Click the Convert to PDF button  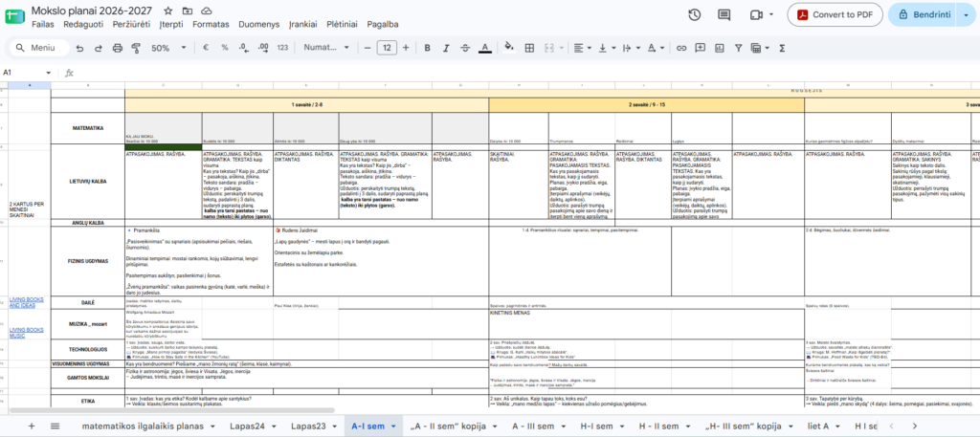point(835,15)
